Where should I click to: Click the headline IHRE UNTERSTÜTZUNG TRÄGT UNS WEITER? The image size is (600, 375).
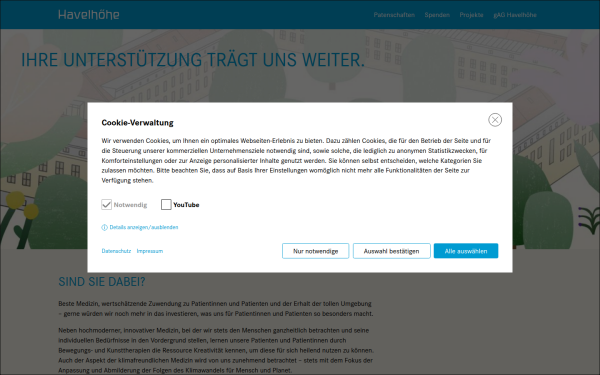point(193,60)
